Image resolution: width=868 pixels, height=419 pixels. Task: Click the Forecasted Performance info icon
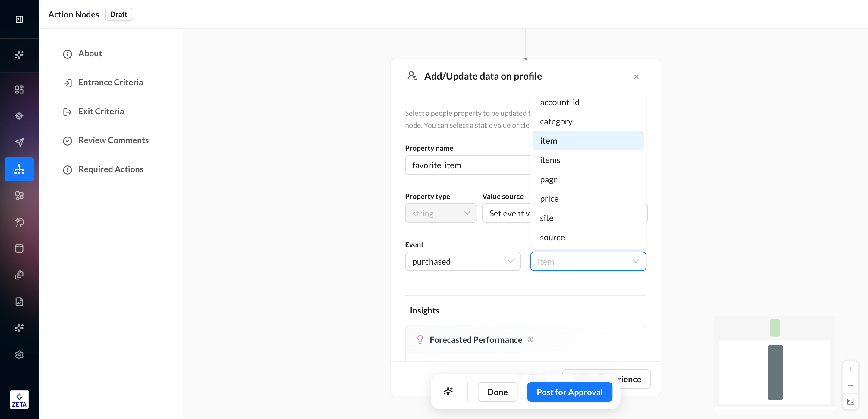pyautogui.click(x=530, y=339)
